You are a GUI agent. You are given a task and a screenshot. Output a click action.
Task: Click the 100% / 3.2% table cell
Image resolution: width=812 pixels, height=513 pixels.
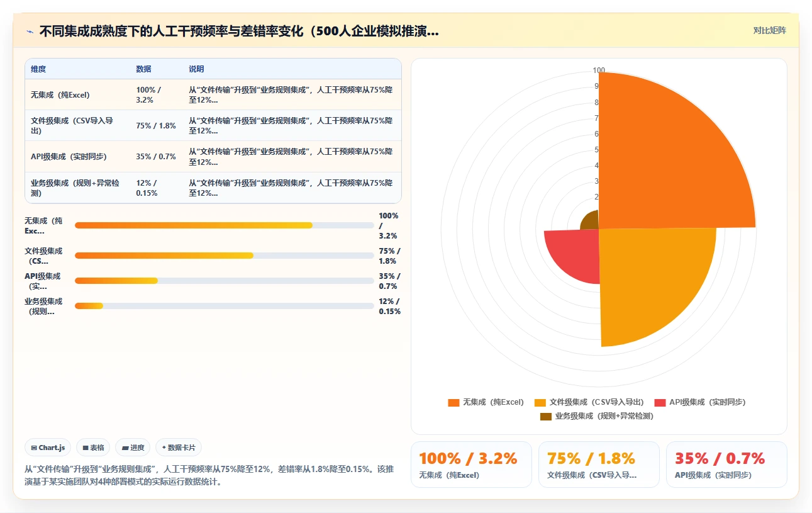pyautogui.click(x=157, y=95)
